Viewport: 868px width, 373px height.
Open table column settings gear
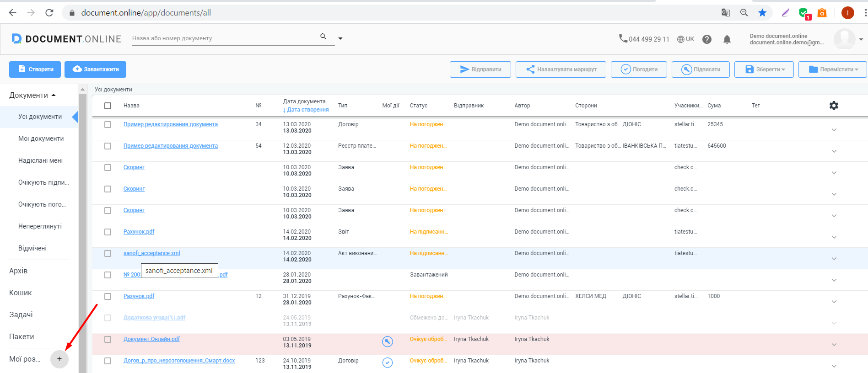click(x=834, y=106)
